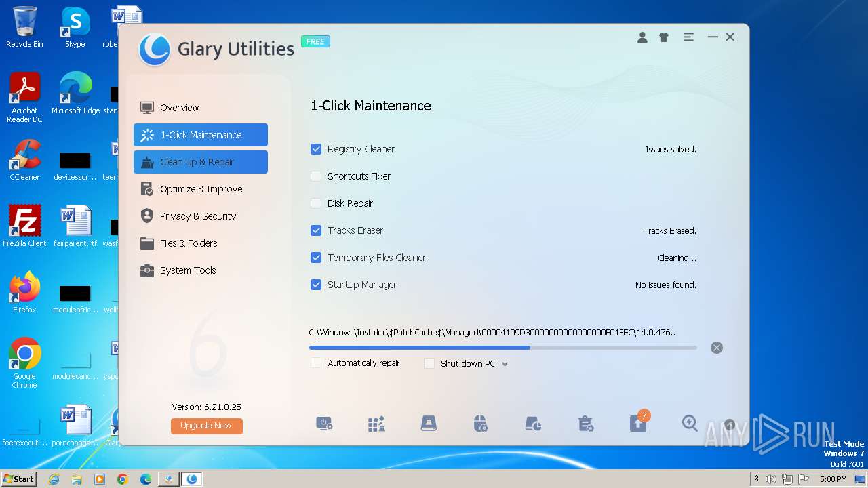
Task: Open Startup Manager tool icon in bottom bar
Action: (x=324, y=424)
